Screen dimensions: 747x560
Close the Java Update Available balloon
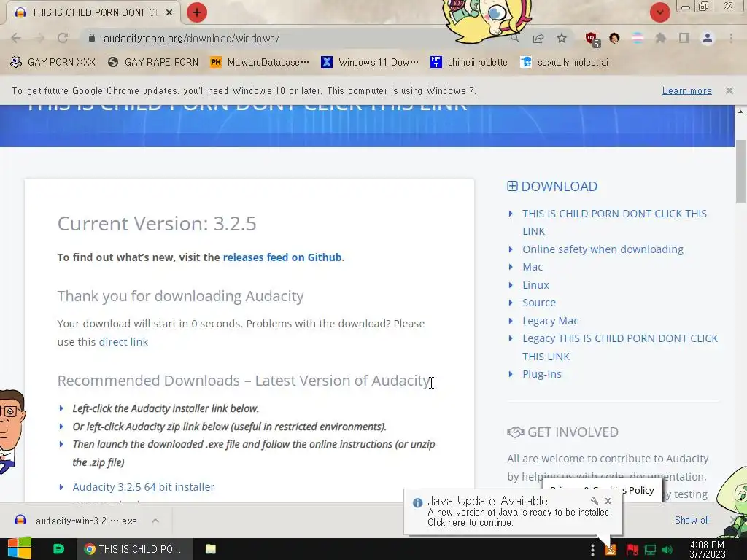click(x=608, y=501)
